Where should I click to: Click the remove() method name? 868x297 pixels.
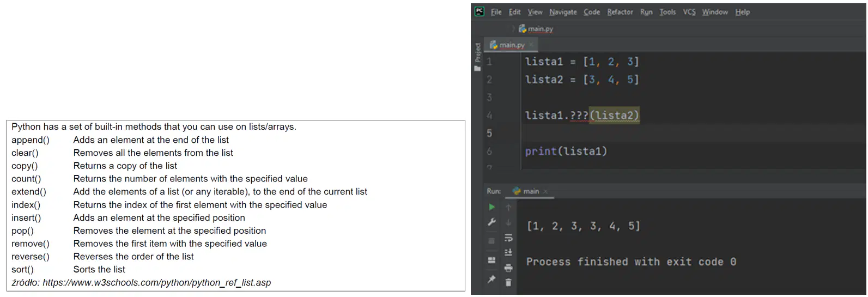(31, 244)
